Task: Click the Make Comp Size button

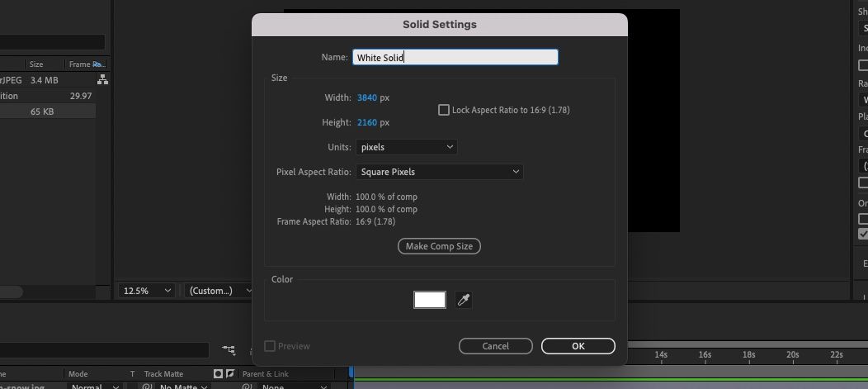Action: [439, 246]
